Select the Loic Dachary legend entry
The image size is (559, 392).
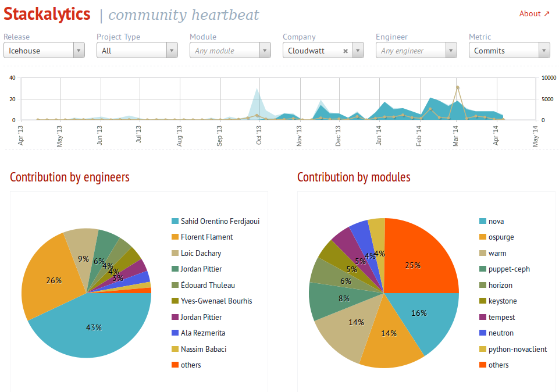201,254
